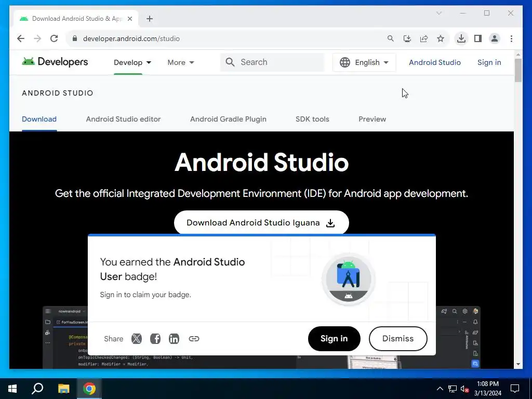Switch to the Preview tab
The image size is (532, 399).
[372, 119]
